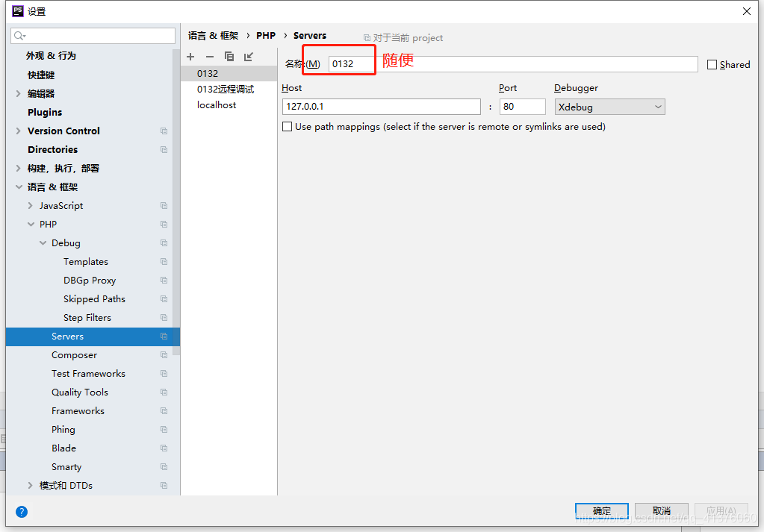Screen dimensions: 764x532
Task: Add a new server with plus icon
Action: [190, 57]
